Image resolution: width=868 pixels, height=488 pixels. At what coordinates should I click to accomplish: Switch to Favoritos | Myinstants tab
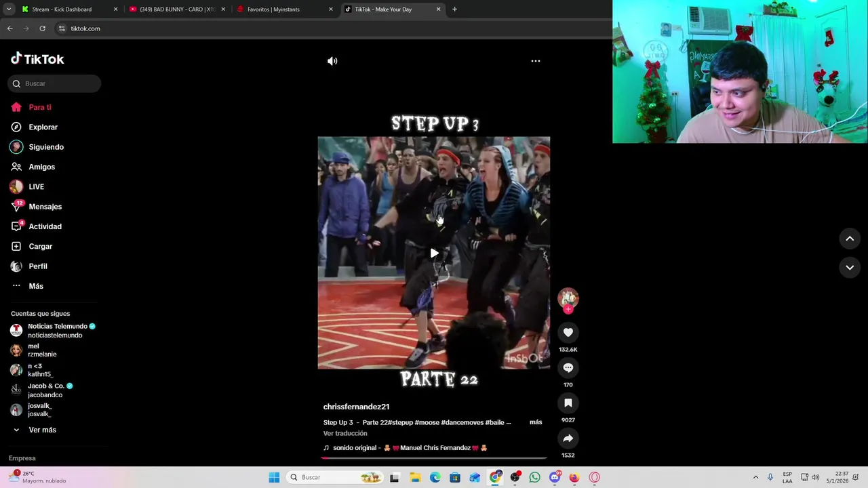284,9
